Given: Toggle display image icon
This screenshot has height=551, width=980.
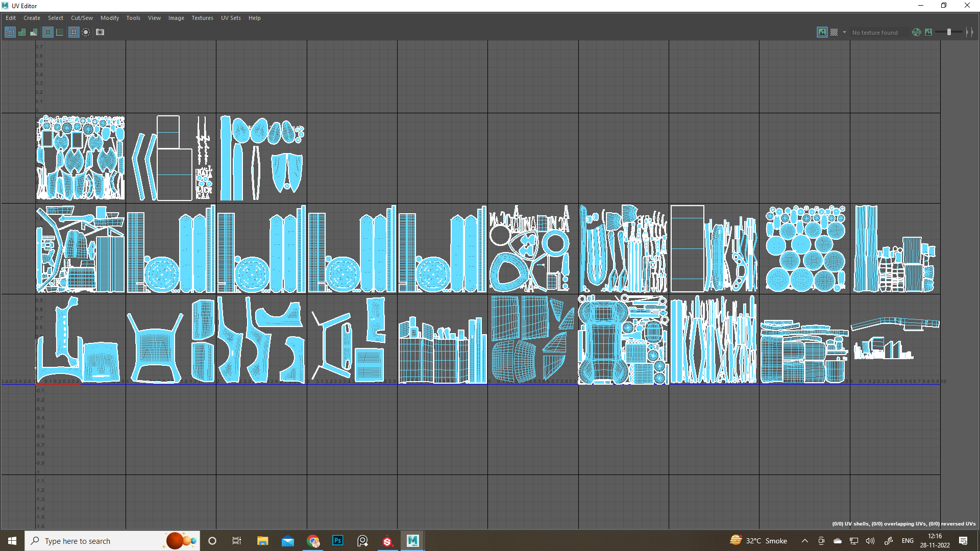Looking at the screenshot, I should point(822,32).
